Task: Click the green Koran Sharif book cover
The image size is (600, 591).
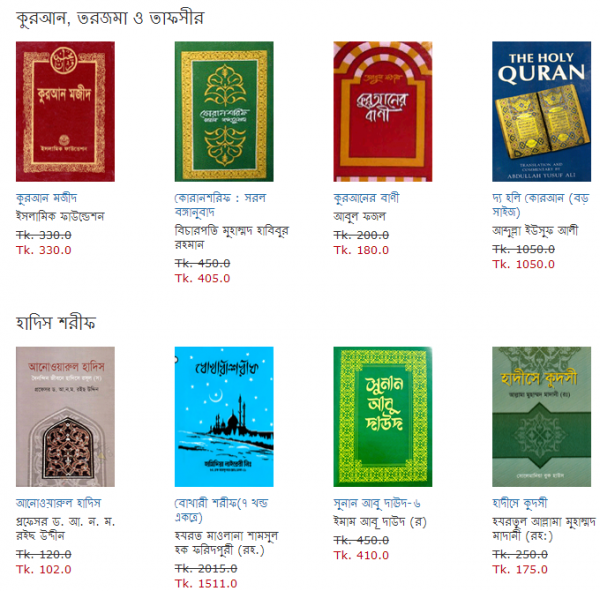Action: [x=224, y=111]
